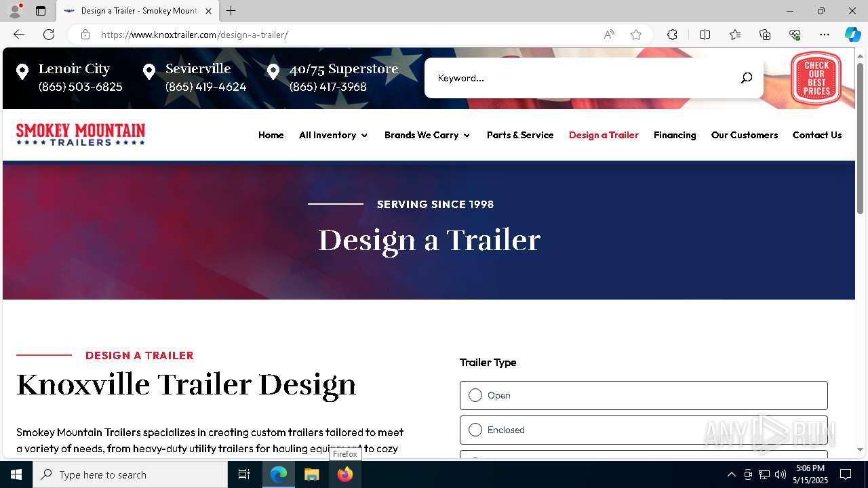868x488 pixels.
Task: Click Lenoir City location pin icon
Action: [22, 72]
